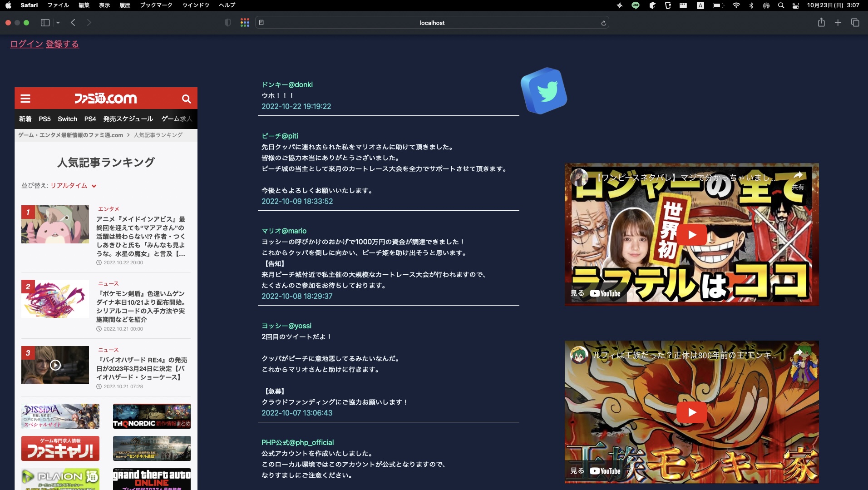Viewport: 868px width, 490px height.
Task: Select the Switch tab on Famitsu
Action: 67,119
